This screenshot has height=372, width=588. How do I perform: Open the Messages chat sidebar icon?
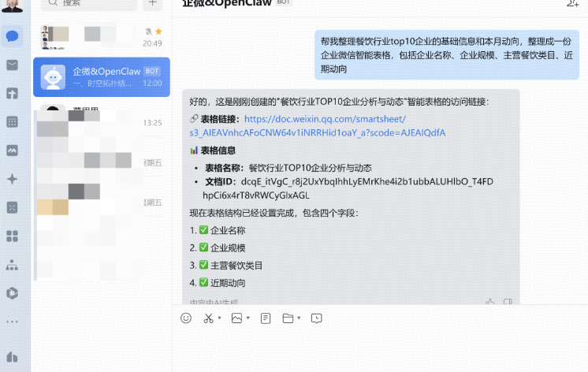(x=12, y=36)
